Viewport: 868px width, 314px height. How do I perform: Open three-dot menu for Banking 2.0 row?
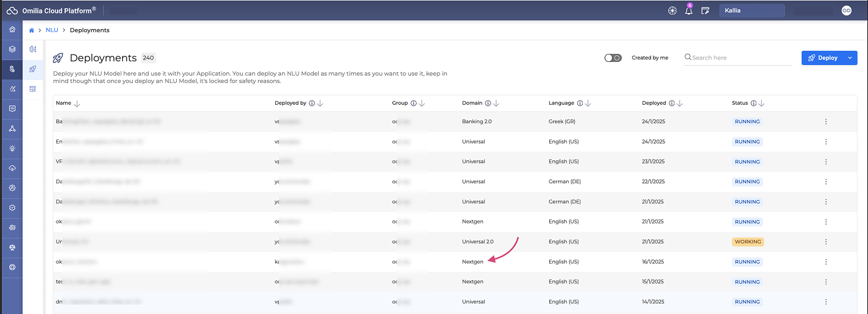point(826,121)
